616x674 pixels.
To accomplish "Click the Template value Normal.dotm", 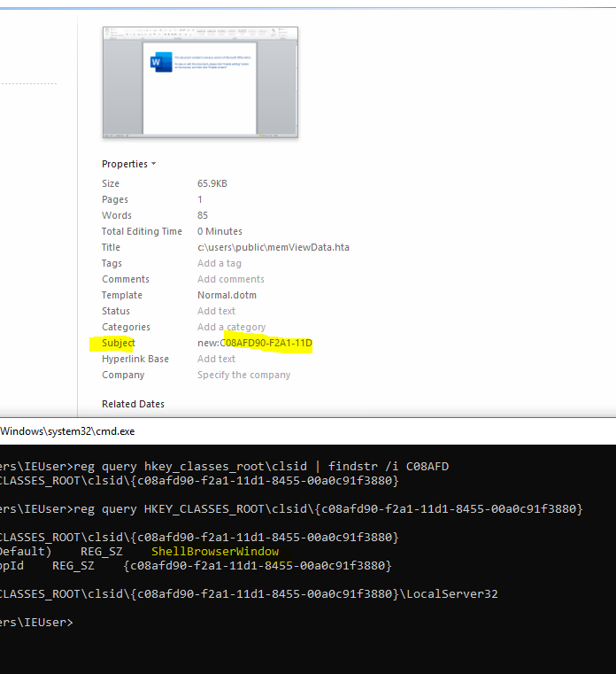I will (227, 295).
